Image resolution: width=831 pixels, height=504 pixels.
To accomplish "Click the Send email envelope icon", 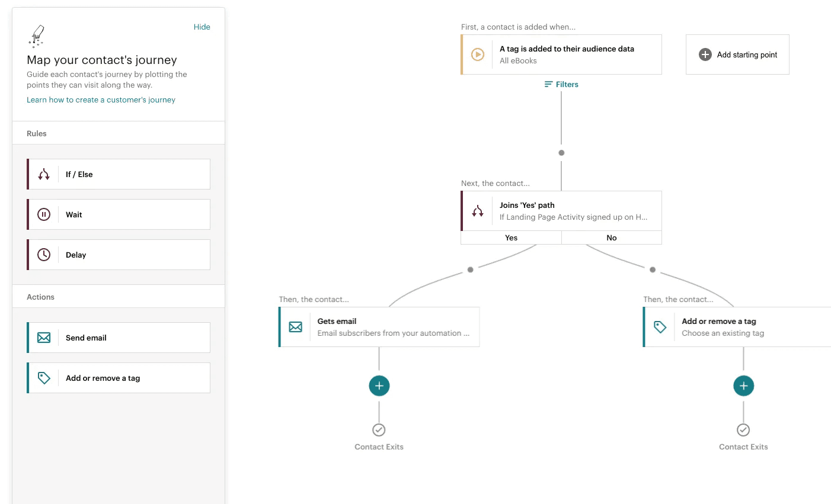I will (44, 338).
